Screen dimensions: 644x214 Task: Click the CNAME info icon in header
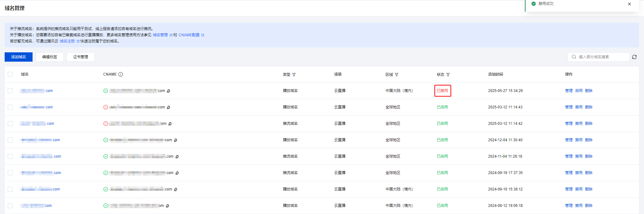121,74
